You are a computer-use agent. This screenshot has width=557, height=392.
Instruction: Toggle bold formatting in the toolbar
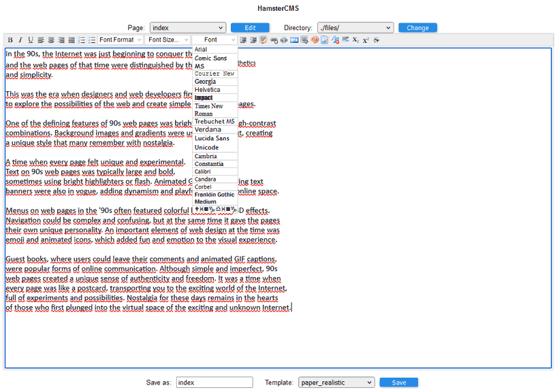tap(10, 40)
